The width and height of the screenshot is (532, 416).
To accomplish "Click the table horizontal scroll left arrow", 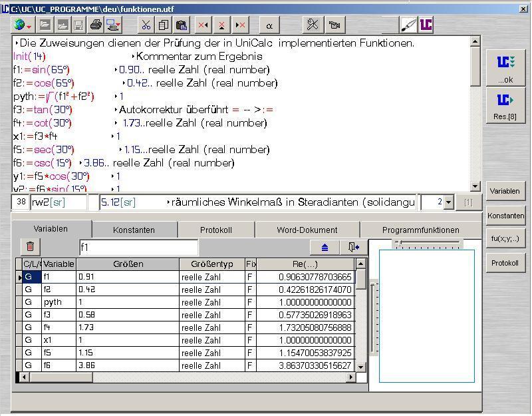I will click(24, 377).
